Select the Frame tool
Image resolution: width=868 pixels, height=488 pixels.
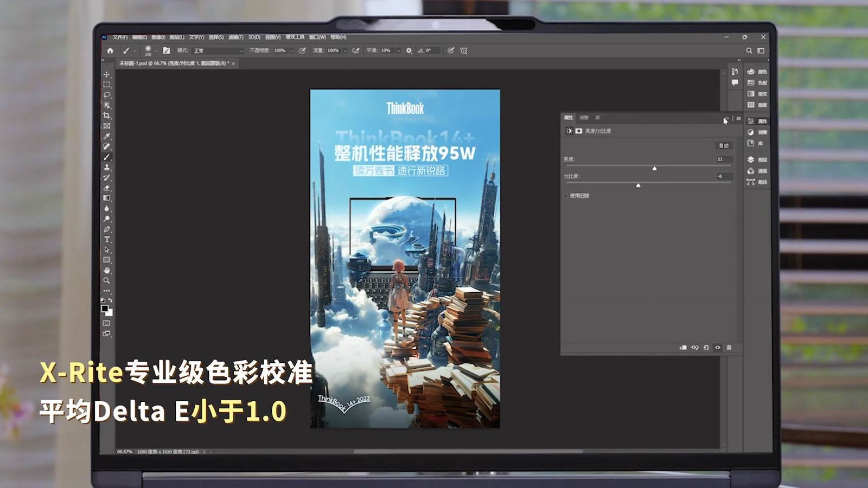(107, 126)
